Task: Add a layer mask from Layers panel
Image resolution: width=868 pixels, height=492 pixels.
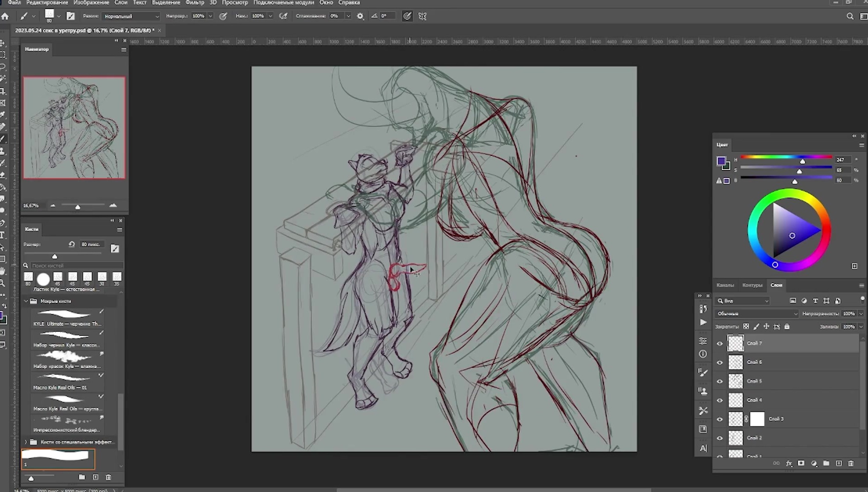Action: [x=801, y=463]
